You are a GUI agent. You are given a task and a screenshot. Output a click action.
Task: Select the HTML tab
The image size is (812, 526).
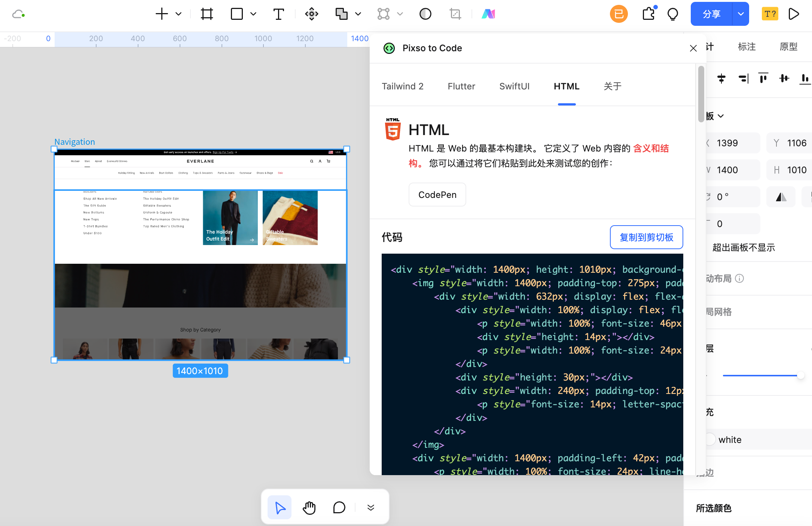567,86
